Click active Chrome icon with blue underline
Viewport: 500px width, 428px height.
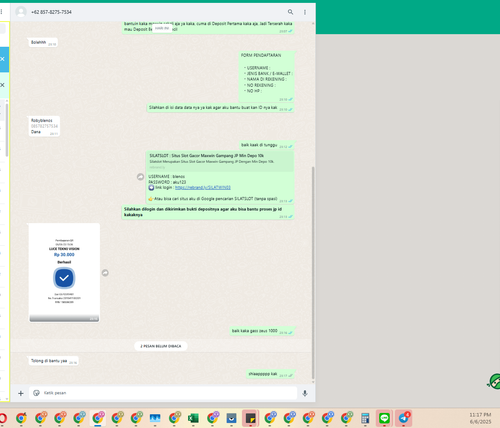point(98,418)
